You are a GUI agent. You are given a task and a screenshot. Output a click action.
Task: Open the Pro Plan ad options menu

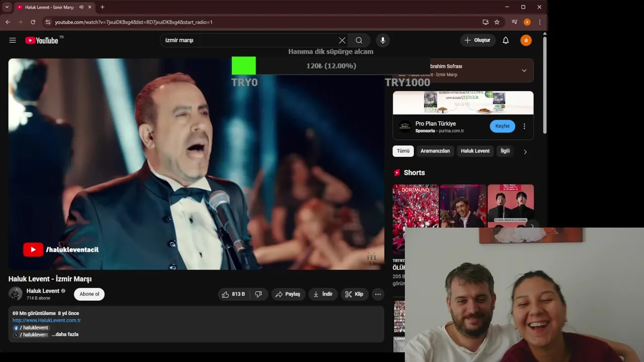(x=524, y=126)
